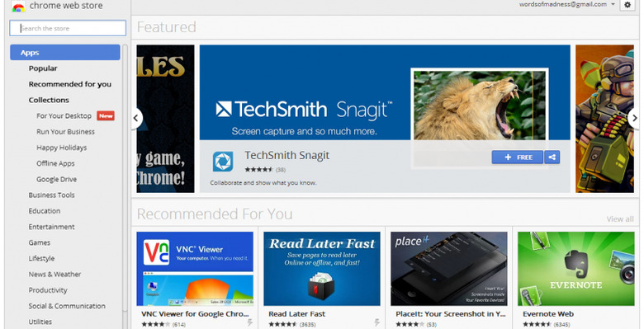Viewport: 644px width, 329px height.
Task: Click the previous featured item arrow
Action: coord(136,118)
